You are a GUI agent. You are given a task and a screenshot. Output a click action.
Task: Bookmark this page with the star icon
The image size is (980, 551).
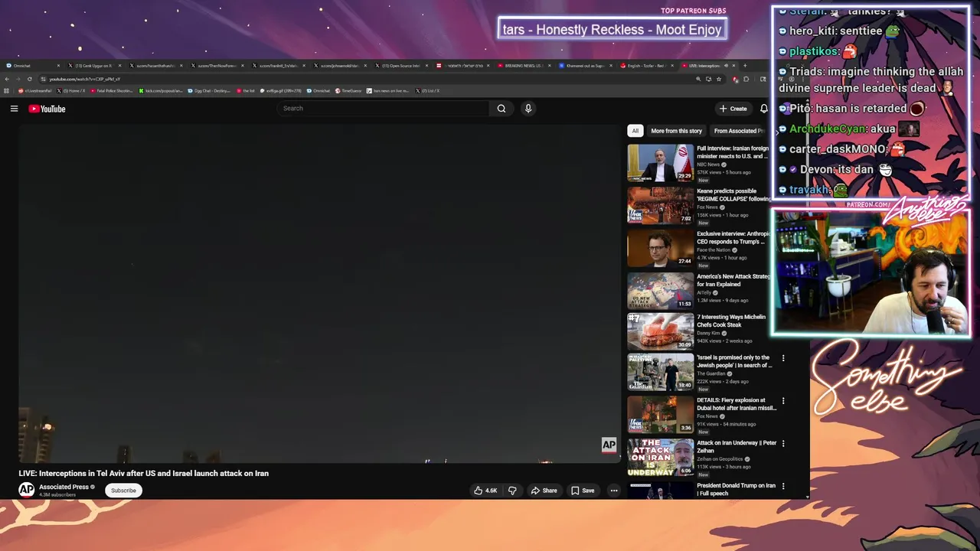coord(718,79)
